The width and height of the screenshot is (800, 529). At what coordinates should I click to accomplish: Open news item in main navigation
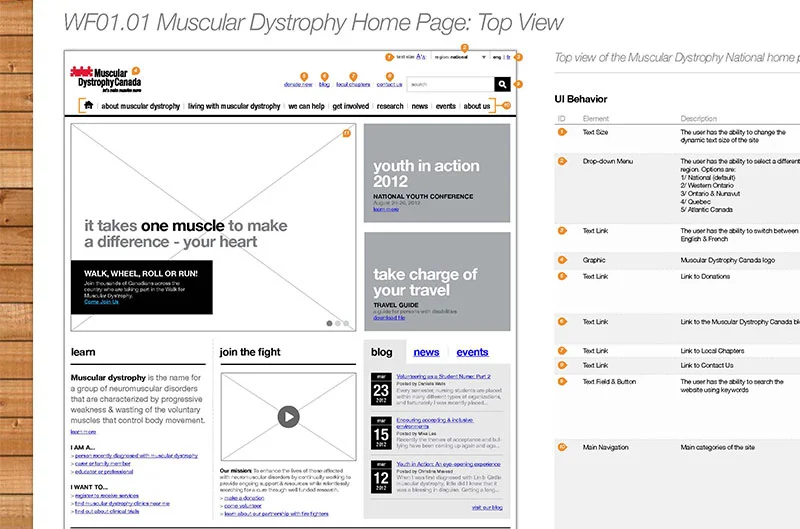point(419,106)
